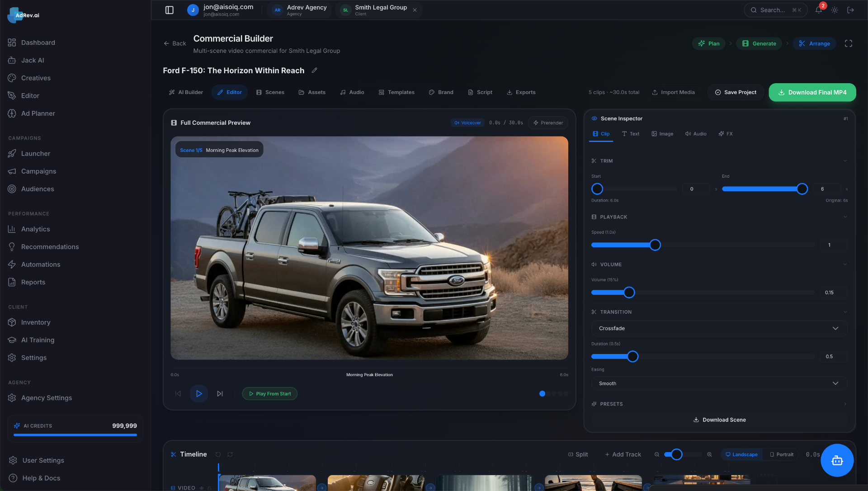The height and width of the screenshot is (491, 868).
Task: Collapse the TRIM section
Action: tap(845, 161)
